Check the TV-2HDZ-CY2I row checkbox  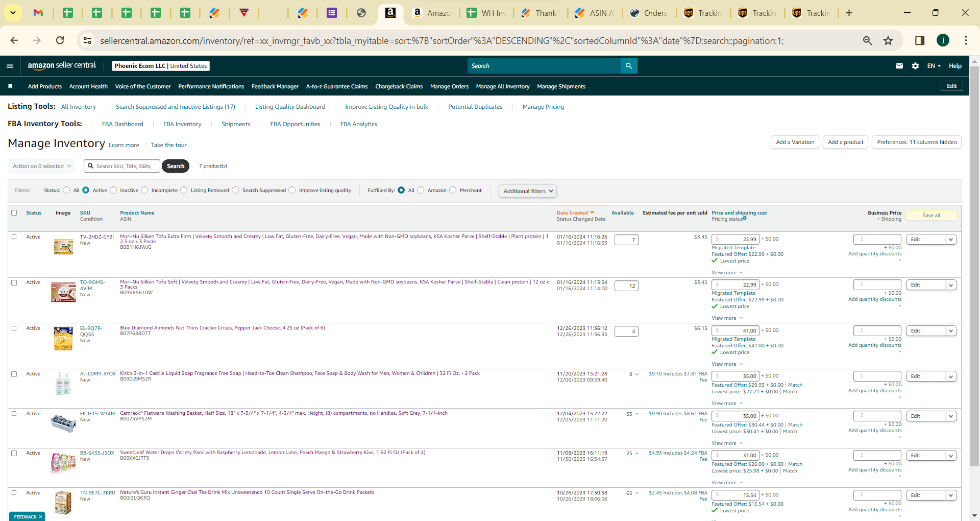click(14, 237)
